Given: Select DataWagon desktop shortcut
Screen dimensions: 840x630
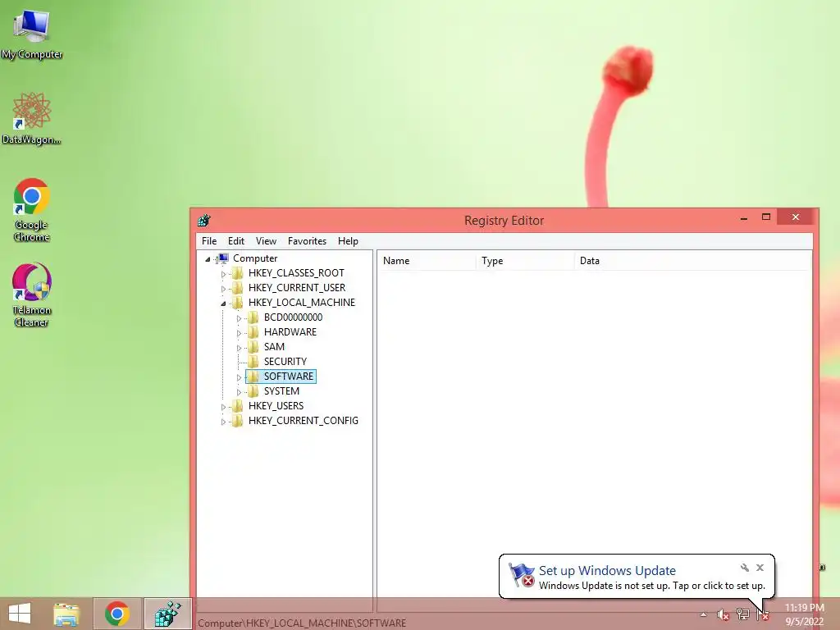Looking at the screenshot, I should click(32, 118).
